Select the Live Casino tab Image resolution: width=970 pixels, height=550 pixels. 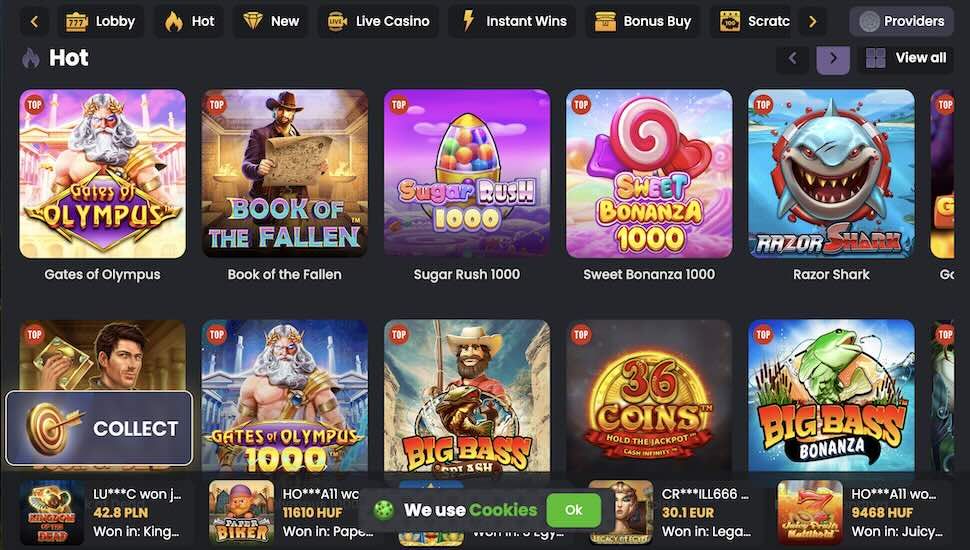coord(378,21)
